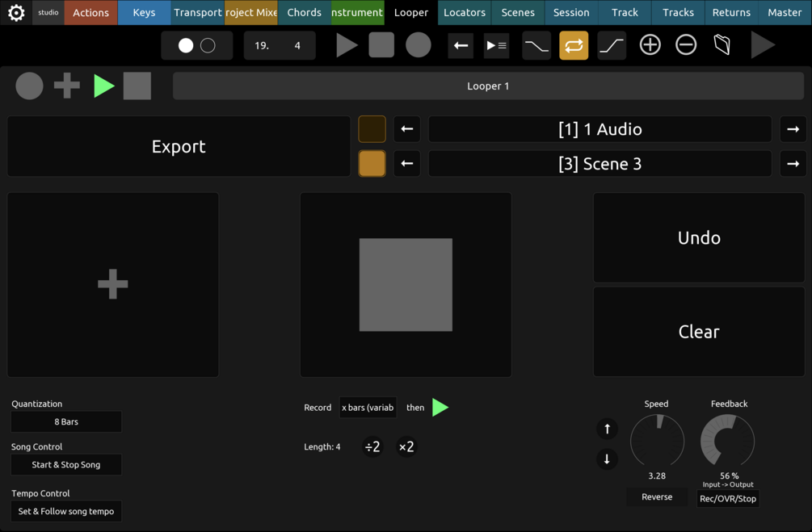Click the small green looper play button
Image resolution: width=812 pixels, height=532 pixels.
pos(104,86)
